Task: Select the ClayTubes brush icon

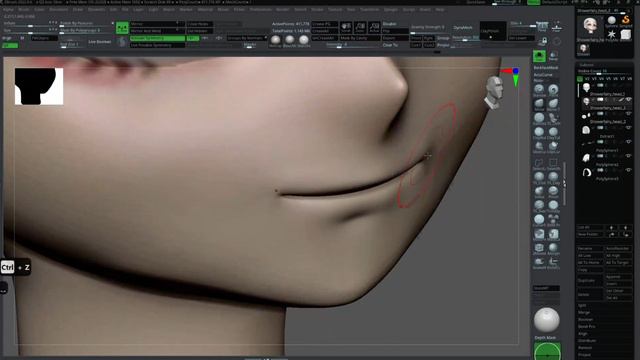Action: (553, 132)
